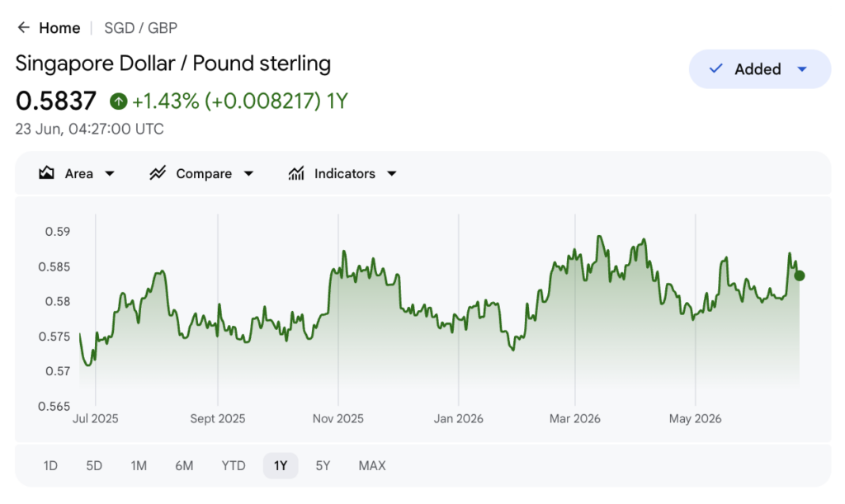Open the Indicators dropdown
This screenshot has height=504, width=845.
342,173
